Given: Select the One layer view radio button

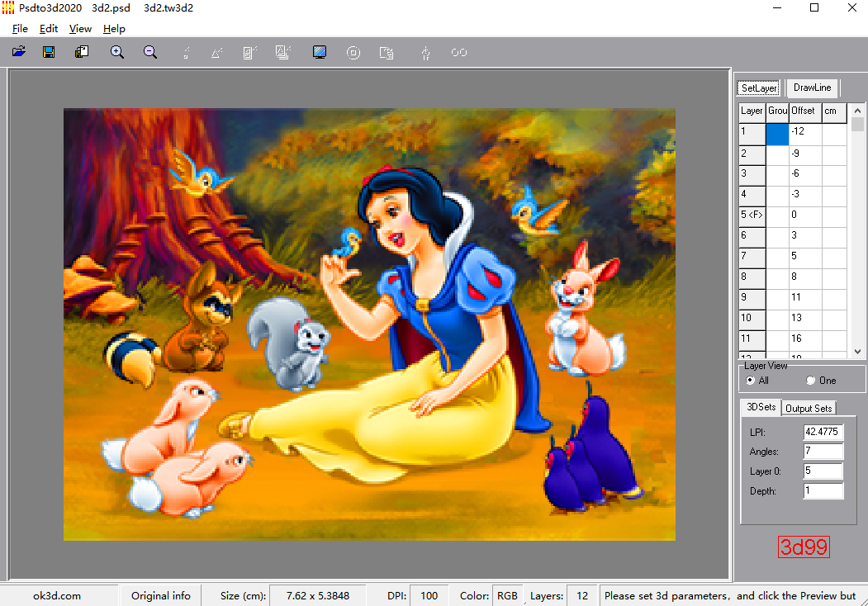Looking at the screenshot, I should (810, 381).
